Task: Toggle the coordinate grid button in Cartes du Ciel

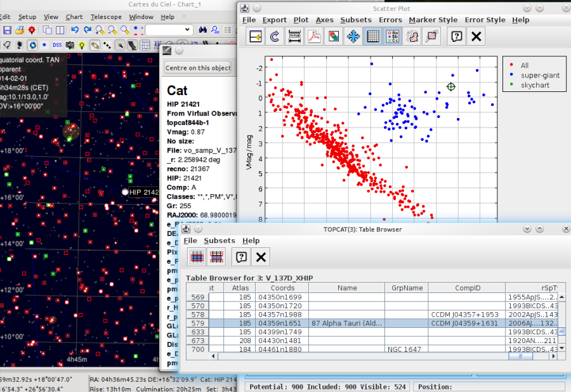Action: click(145, 45)
